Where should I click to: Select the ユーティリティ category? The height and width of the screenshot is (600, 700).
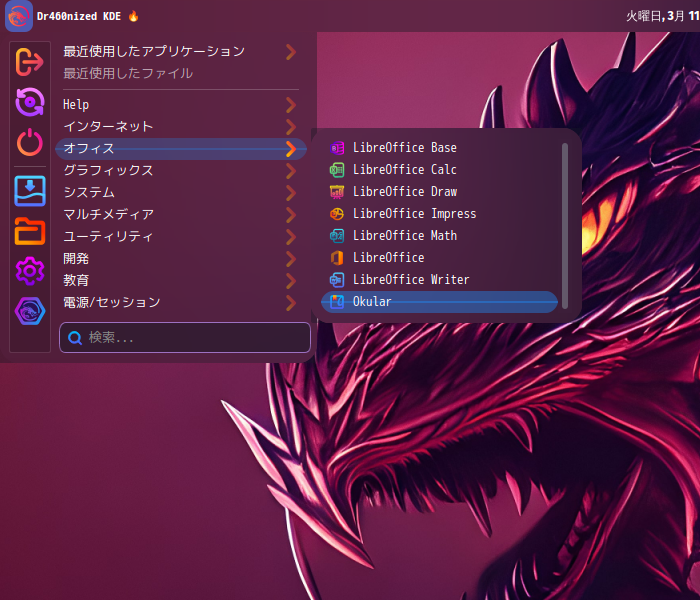pyautogui.click(x=180, y=237)
